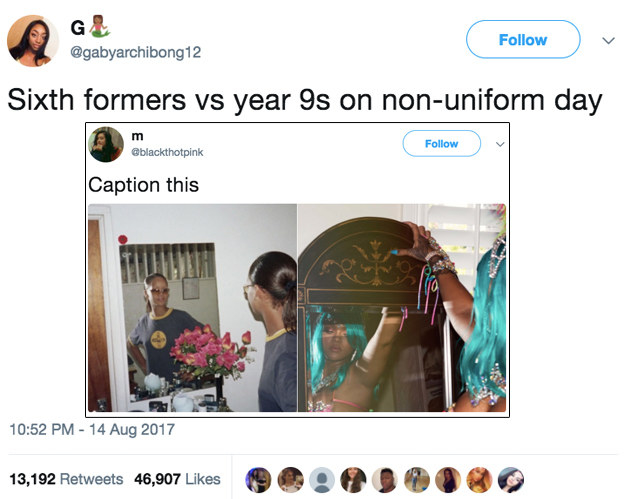624x499 pixels.
Task: View the 13,192 Retweets list
Action: pos(66,479)
